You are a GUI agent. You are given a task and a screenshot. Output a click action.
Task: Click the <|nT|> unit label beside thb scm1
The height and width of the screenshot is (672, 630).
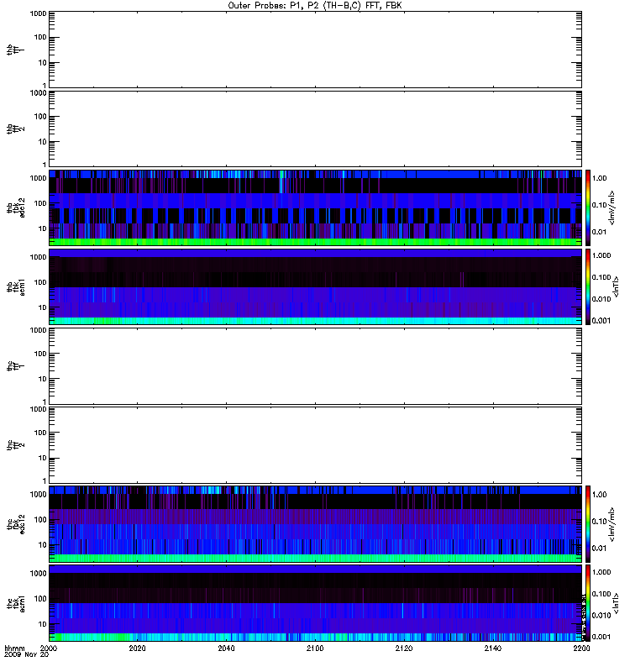(x=616, y=286)
